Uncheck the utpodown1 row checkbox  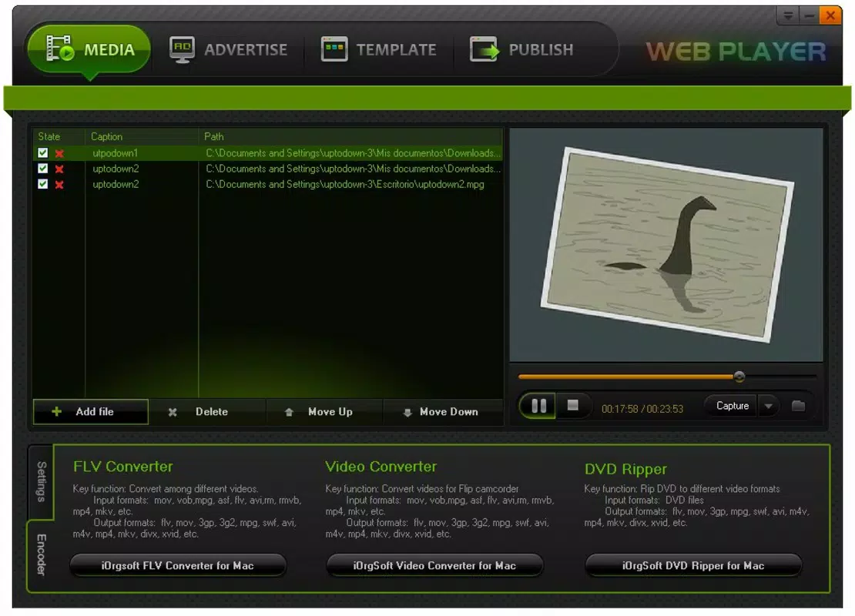click(x=42, y=152)
